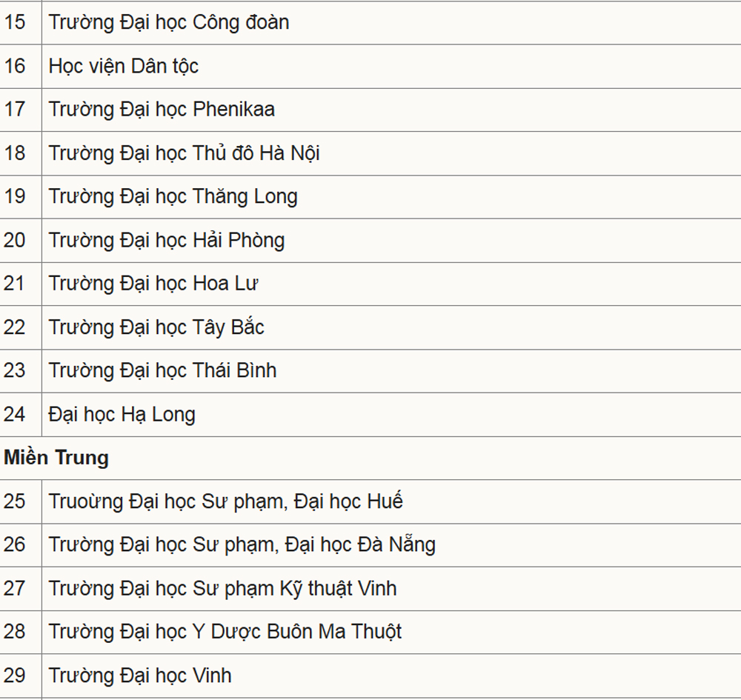741x700 pixels.
Task: Select Trường Đại học Hải Phòng row
Action: point(167,240)
